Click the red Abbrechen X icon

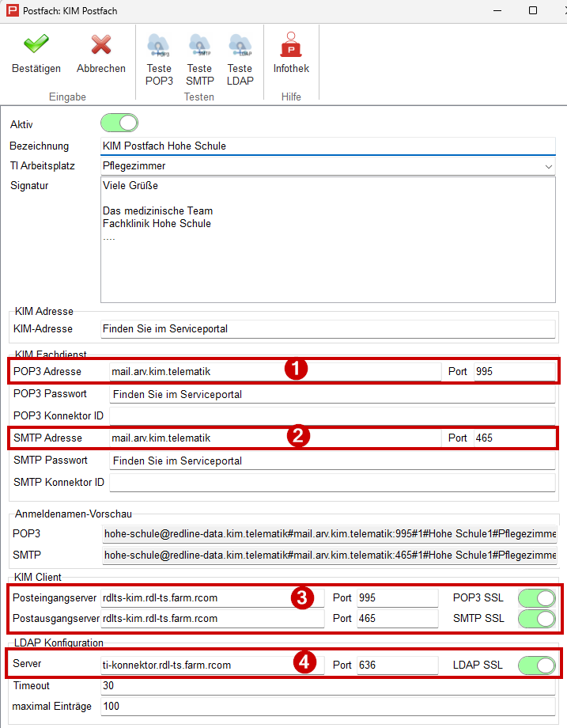click(100, 44)
